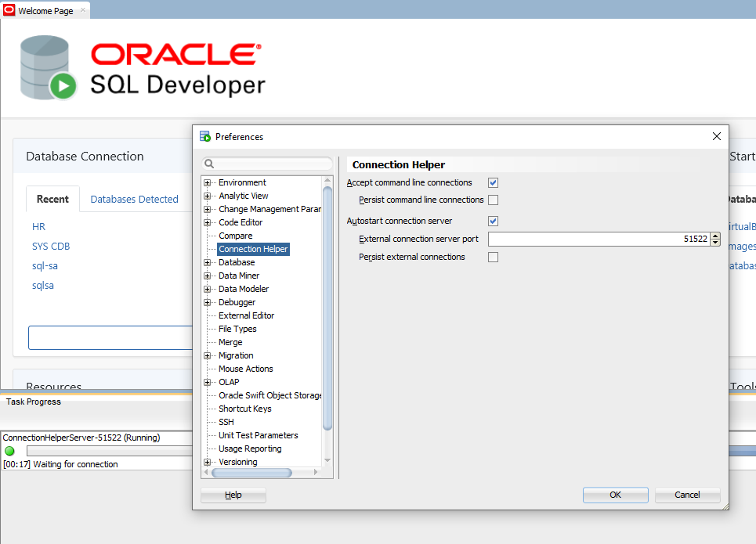This screenshot has width=756, height=544.
Task: Open the sql-sa connection link
Action: click(45, 266)
